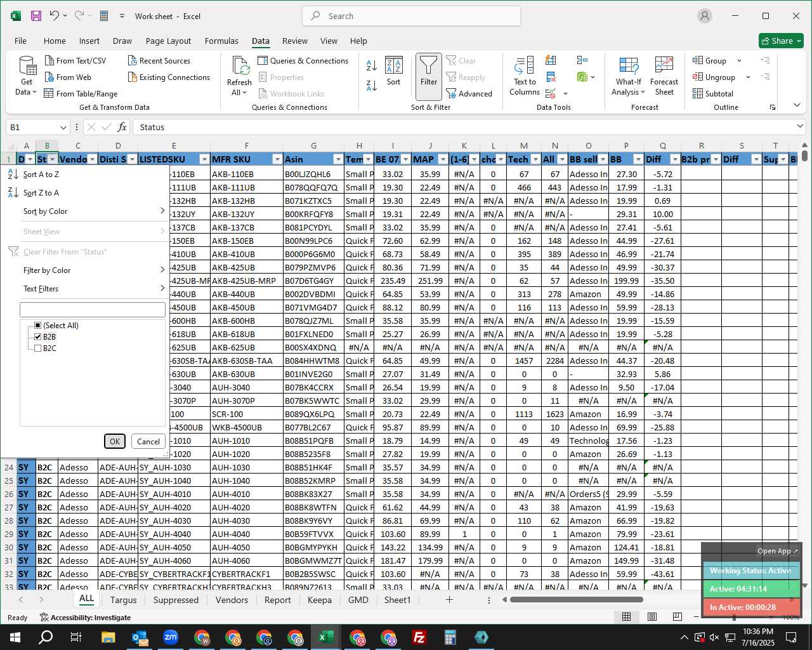Open the Vendor column filter dropdown
The height and width of the screenshot is (650, 812).
[93, 159]
